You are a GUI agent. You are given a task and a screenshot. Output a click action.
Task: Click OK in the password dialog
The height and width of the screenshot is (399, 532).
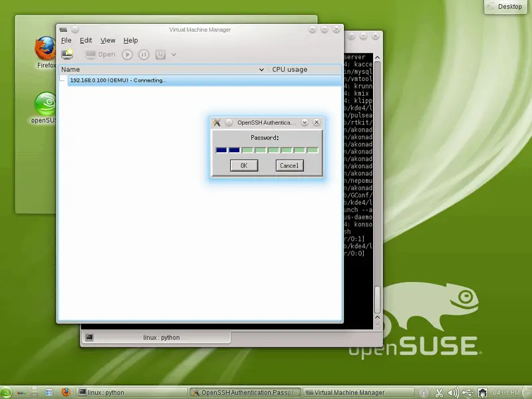pyautogui.click(x=244, y=166)
